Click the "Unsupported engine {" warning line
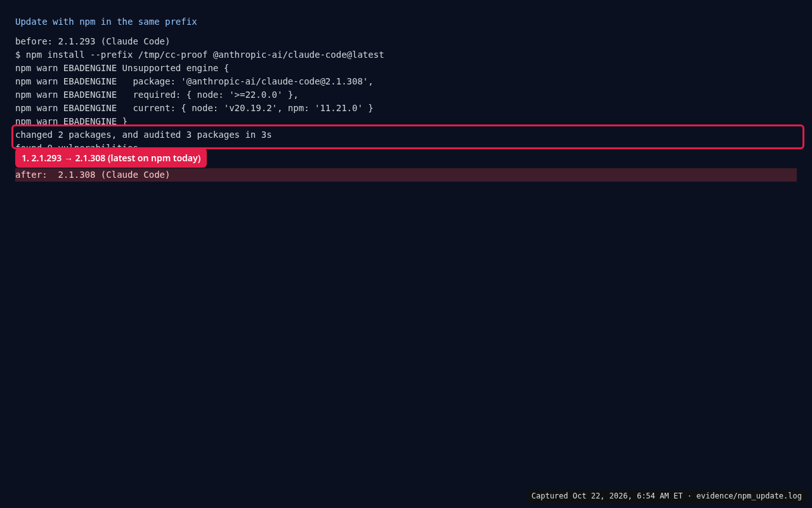 tap(122, 68)
